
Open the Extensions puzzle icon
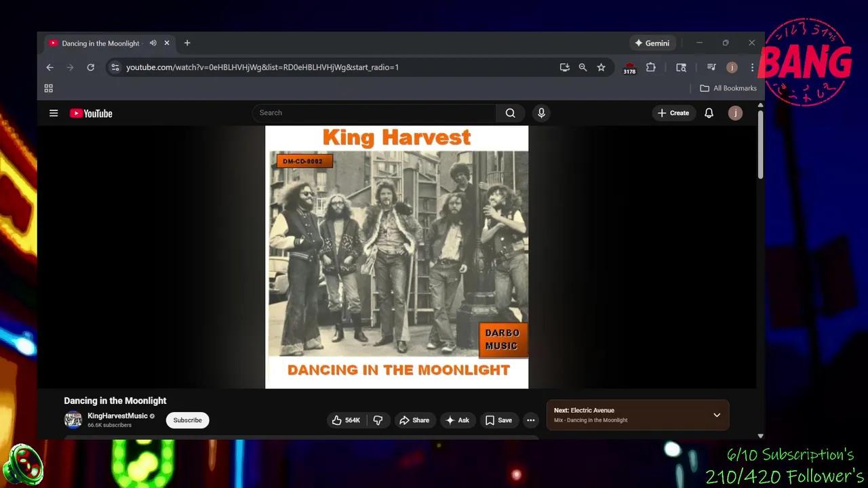pos(651,67)
